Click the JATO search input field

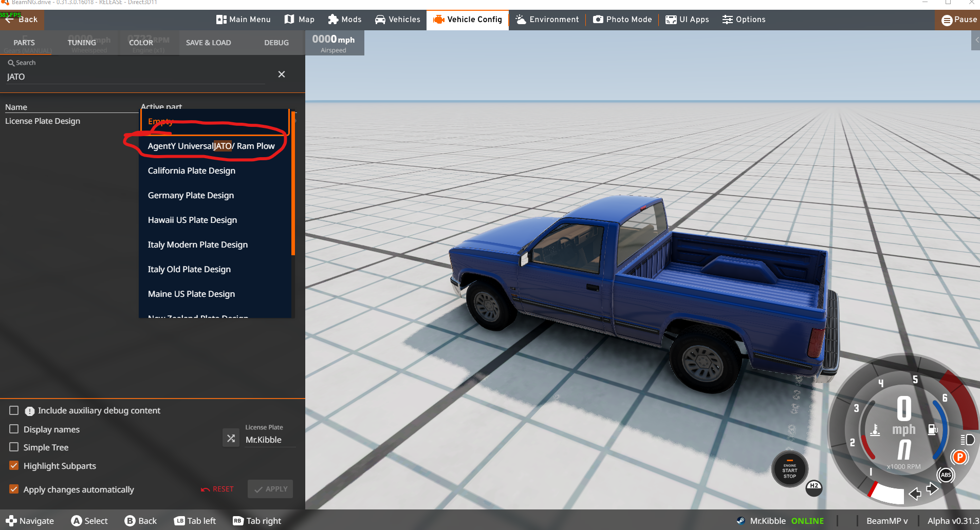[x=135, y=77]
